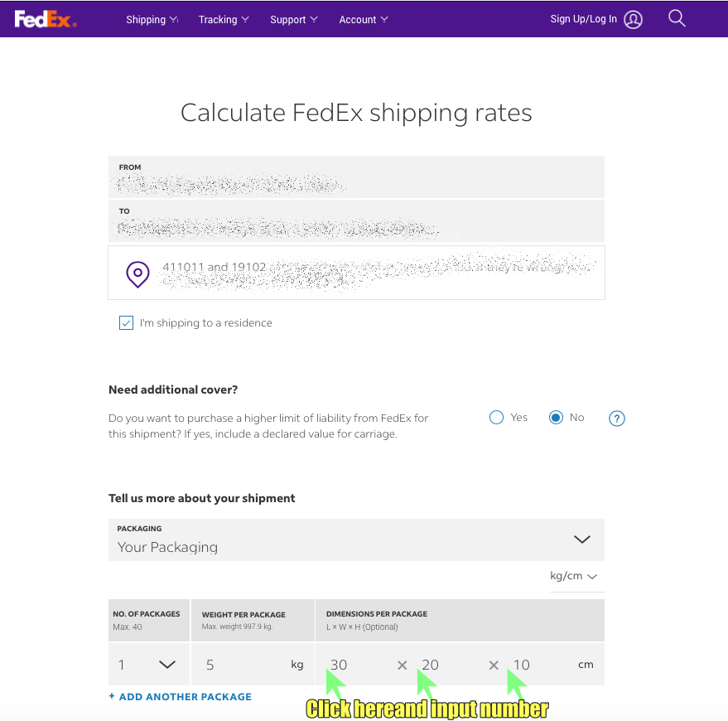Open the search magnifier icon
Viewport: 728px width, 721px height.
click(677, 18)
